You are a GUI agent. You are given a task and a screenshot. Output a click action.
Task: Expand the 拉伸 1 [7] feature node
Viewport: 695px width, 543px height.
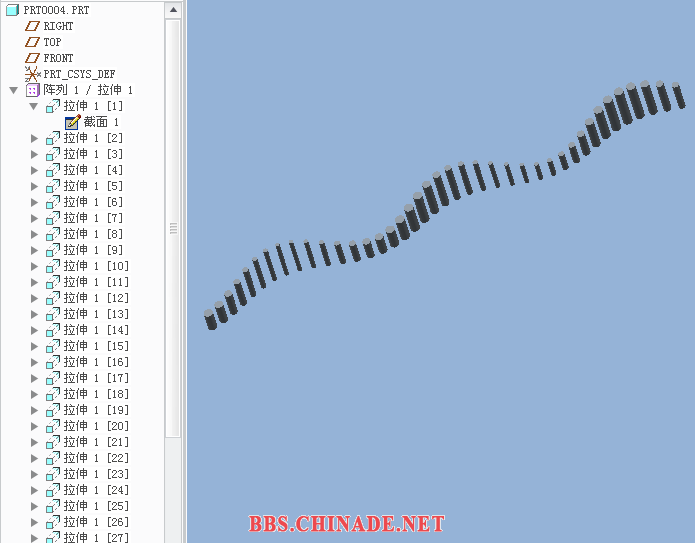point(34,218)
